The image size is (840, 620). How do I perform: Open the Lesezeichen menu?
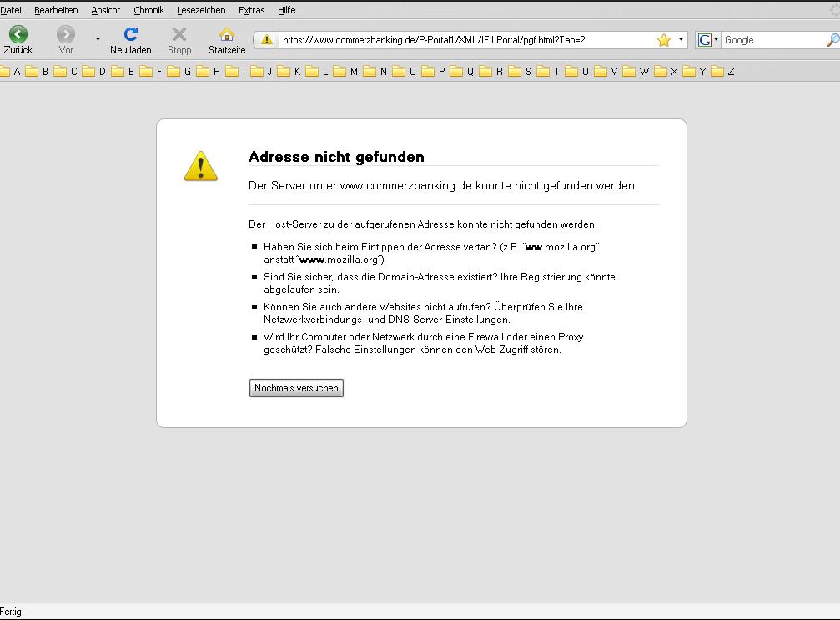201,10
